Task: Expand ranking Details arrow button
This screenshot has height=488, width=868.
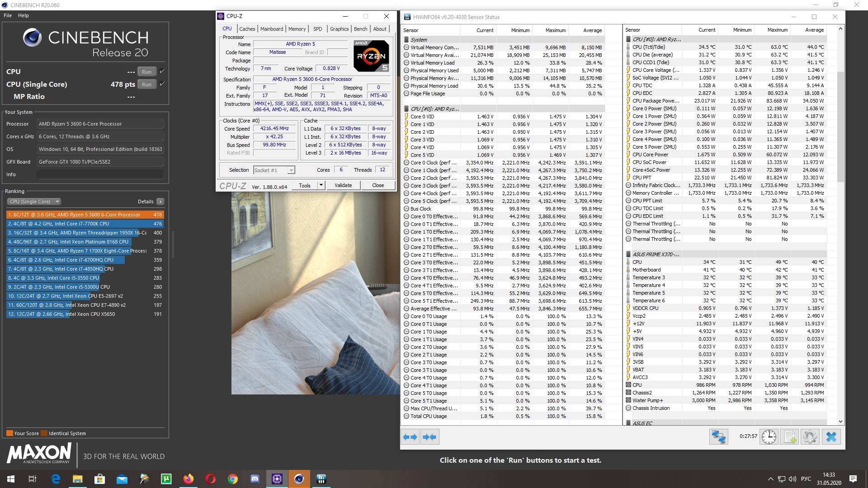Action: [x=160, y=202]
